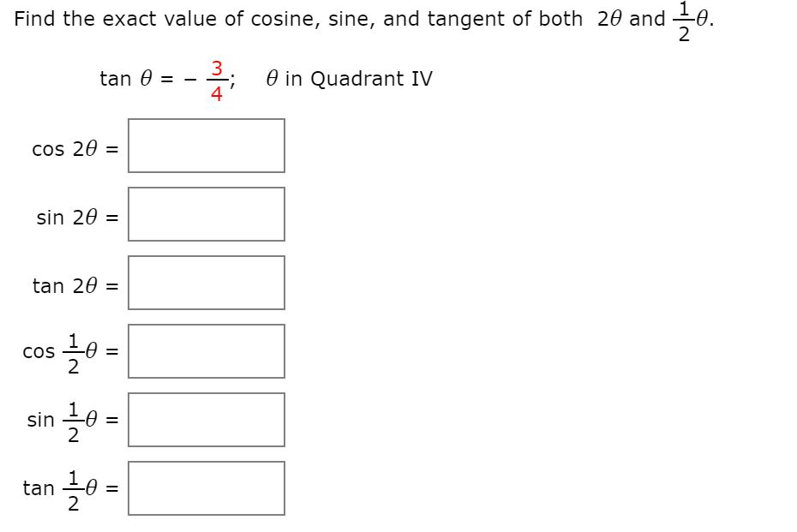Click the red fraction 3/4
Image resolution: width=797 pixels, height=532 pixels.
tap(217, 79)
